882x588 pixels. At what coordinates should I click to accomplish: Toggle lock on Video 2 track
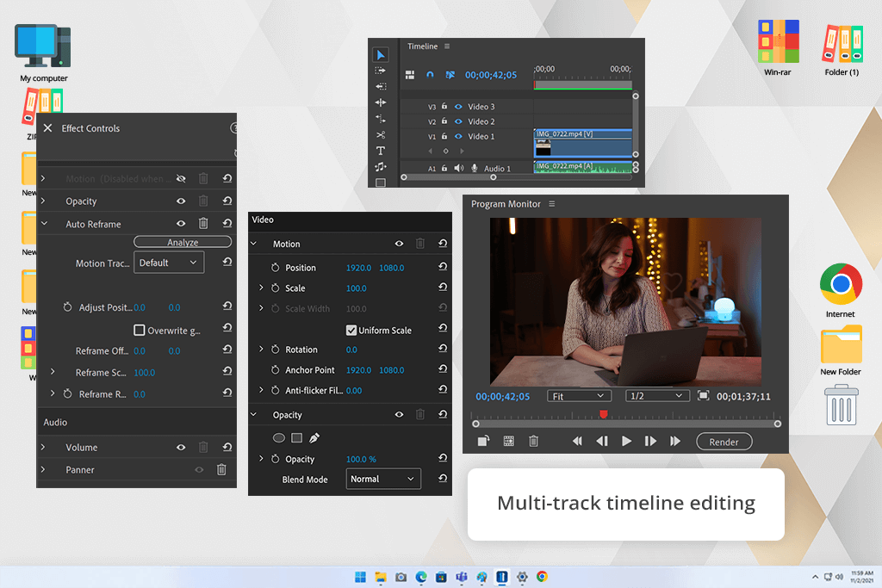tap(444, 121)
